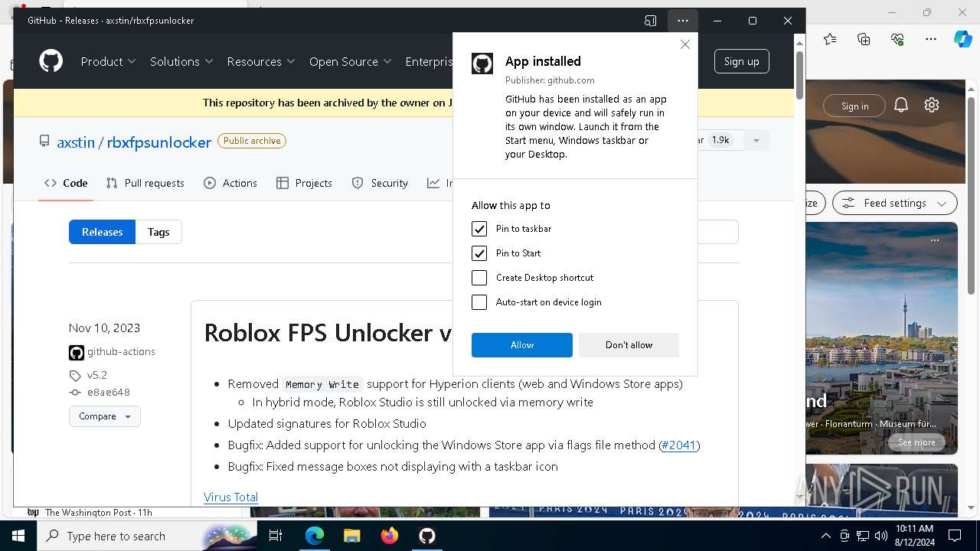Click the Allow button
This screenshot has width=980, height=551.
522,345
